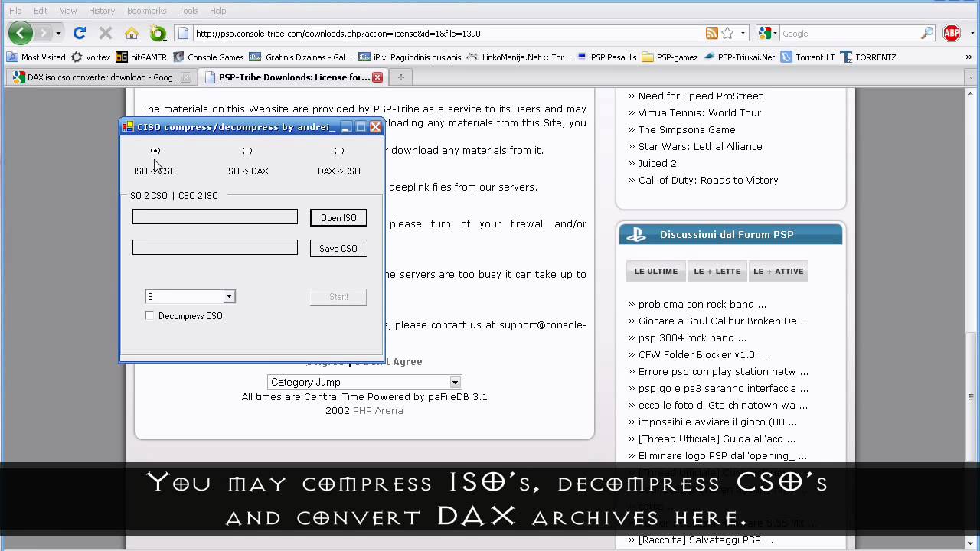Click the Open ISO button
The height and width of the screenshot is (551, 980).
click(x=338, y=218)
